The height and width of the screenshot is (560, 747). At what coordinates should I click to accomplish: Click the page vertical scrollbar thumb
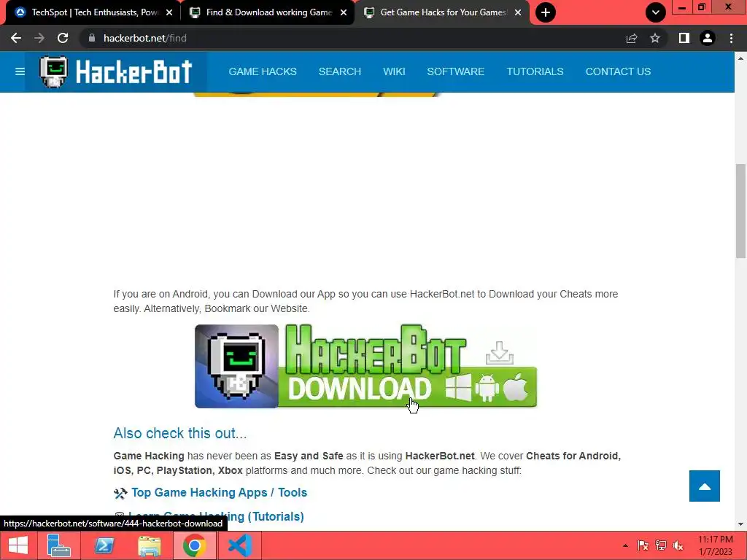point(740,211)
